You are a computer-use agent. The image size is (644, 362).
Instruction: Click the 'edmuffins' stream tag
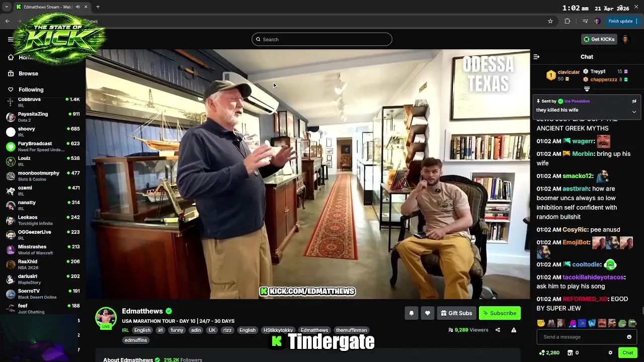click(136, 340)
